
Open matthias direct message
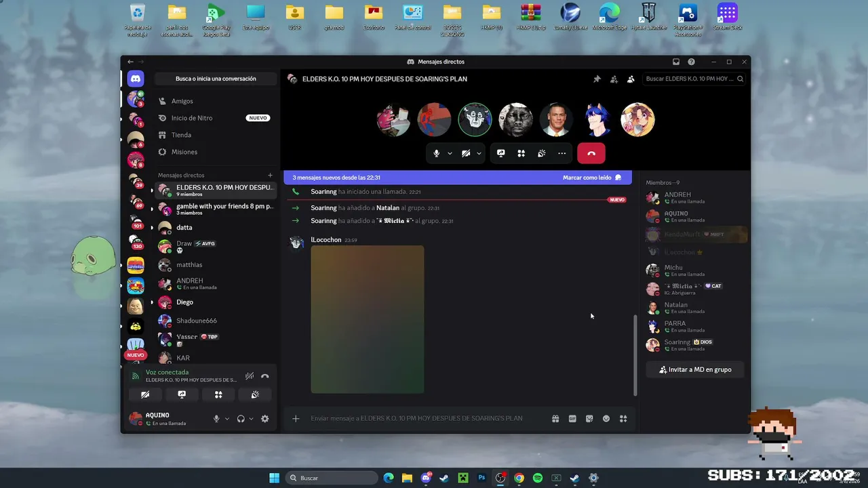216,265
